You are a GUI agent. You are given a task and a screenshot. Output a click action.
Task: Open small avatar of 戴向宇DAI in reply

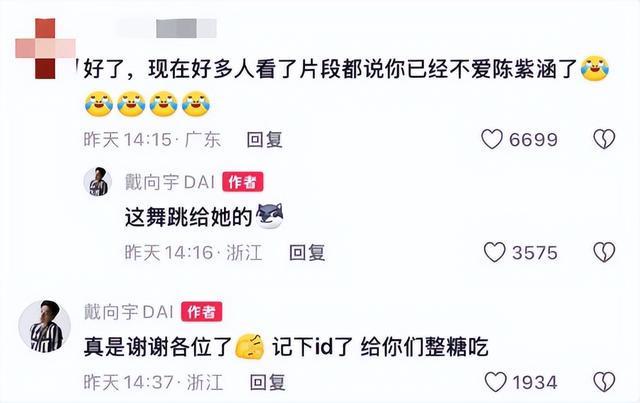[x=98, y=182]
